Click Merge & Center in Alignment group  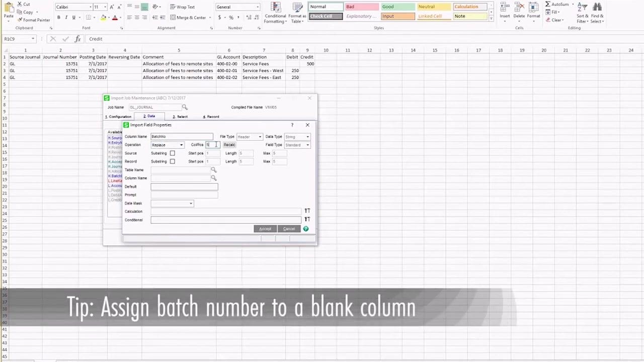(188, 18)
